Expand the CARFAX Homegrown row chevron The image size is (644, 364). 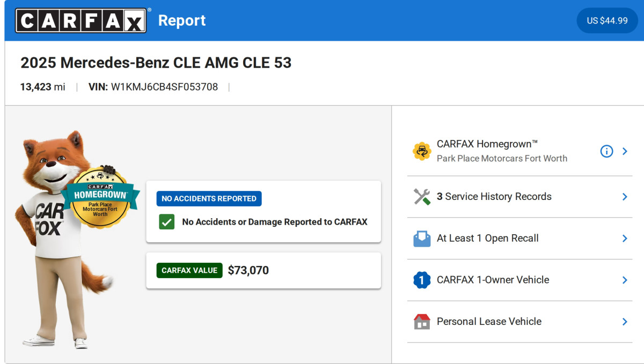pos(625,151)
